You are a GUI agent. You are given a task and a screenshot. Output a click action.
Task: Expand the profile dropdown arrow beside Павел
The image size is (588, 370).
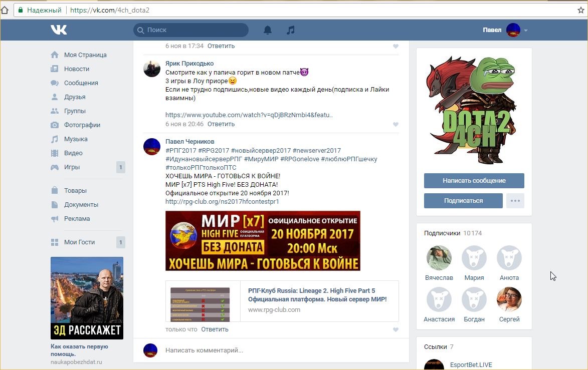point(526,31)
